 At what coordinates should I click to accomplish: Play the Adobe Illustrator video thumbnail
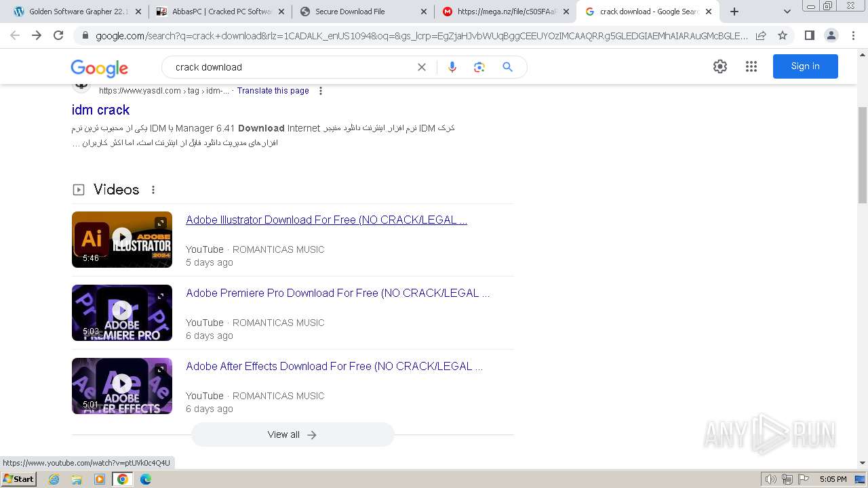[x=122, y=239]
